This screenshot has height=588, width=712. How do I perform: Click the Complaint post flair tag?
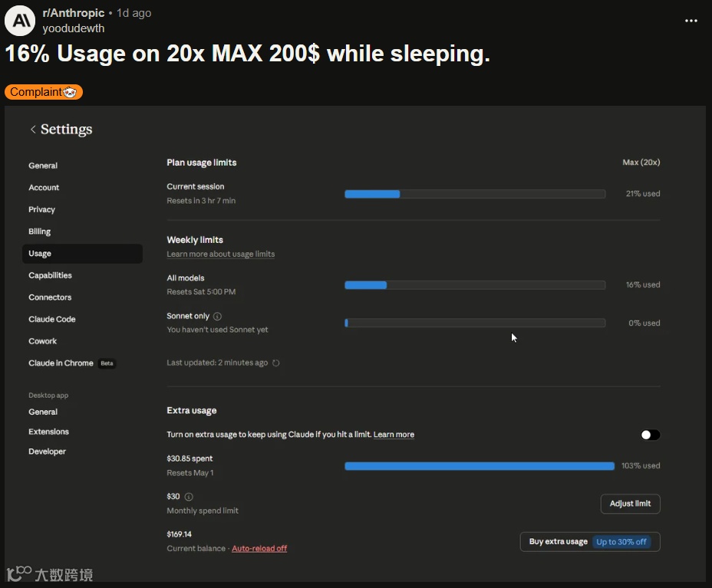click(x=43, y=92)
